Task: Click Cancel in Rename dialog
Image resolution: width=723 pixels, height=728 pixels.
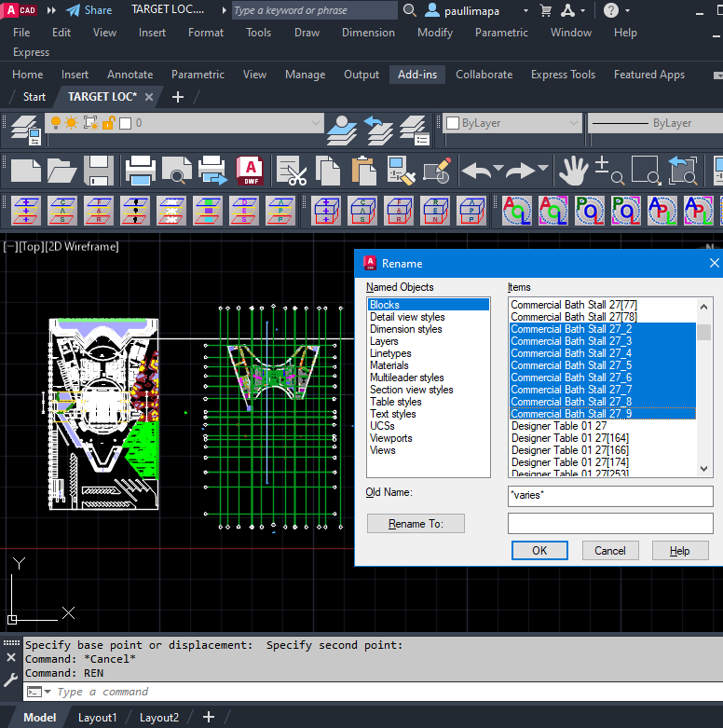Action: click(x=609, y=551)
